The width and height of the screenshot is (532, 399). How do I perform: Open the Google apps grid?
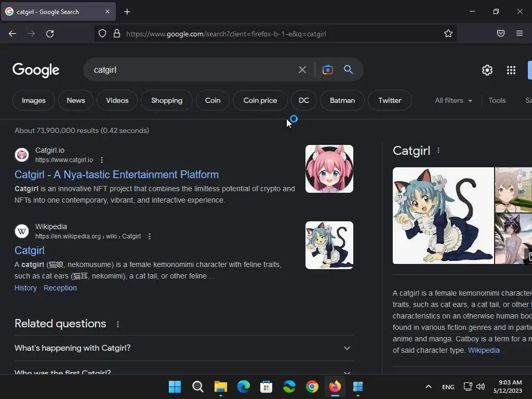511,70
